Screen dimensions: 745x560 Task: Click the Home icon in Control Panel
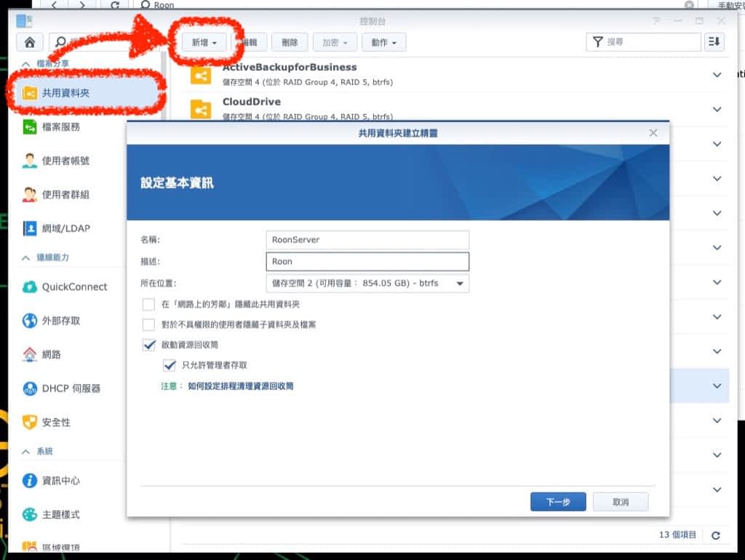pyautogui.click(x=29, y=42)
